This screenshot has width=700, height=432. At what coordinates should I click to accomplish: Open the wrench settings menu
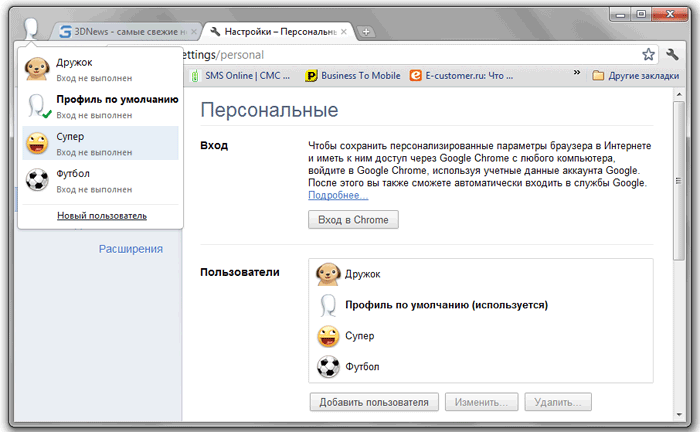(x=672, y=54)
